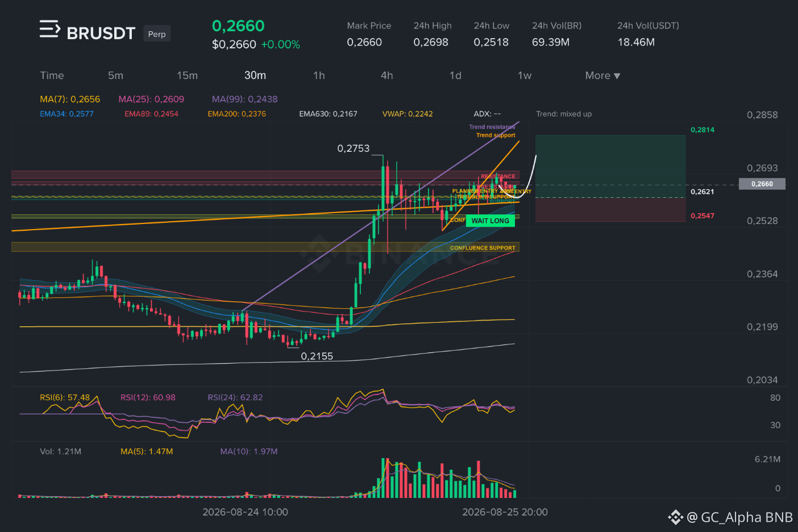The image size is (798, 532).
Task: Click the RSI(24): 62.82 label
Action: pos(235,397)
